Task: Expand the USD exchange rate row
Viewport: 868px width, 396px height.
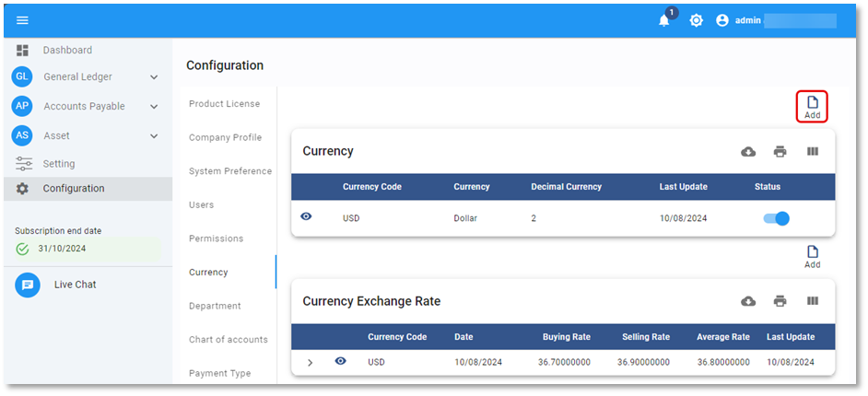Action: pos(310,363)
